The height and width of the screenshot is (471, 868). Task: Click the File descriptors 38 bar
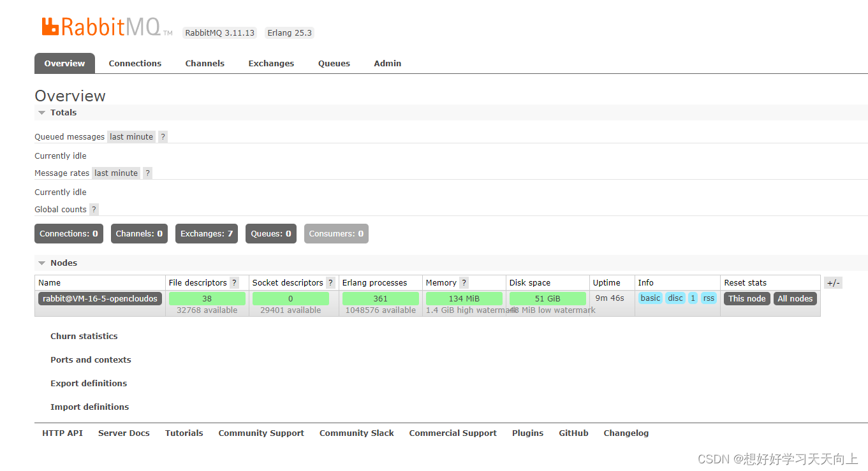[x=207, y=299]
